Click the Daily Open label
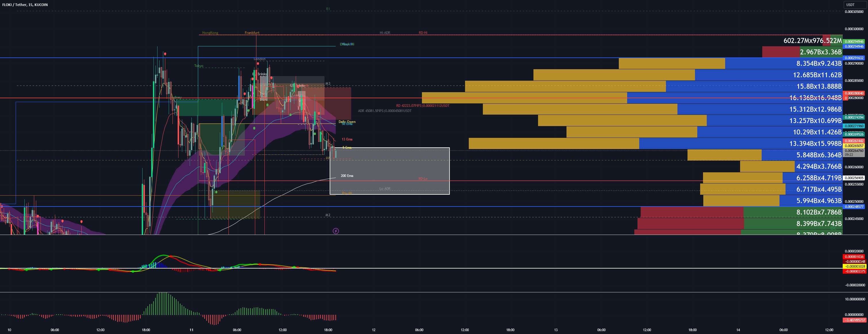Screen dimensions: 868x334 pos(347,121)
